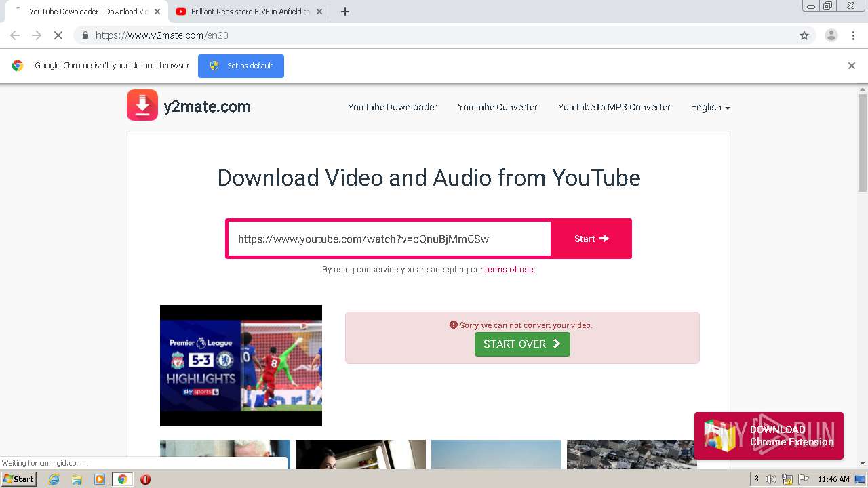Click the ad thumbnail showing aerial houses
The image size is (868, 488).
[x=632, y=454]
